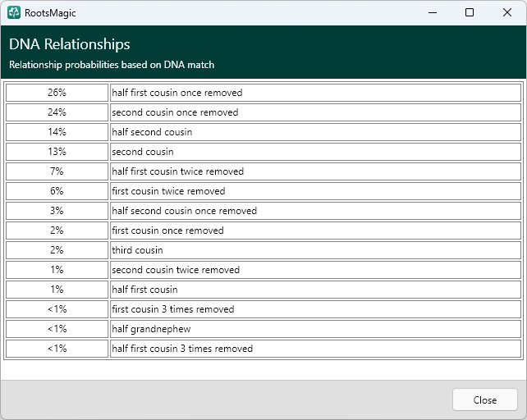Viewport: 527px width, 420px height.
Task: Click the 1% cell beside 'half first cousin'
Action: tap(57, 290)
